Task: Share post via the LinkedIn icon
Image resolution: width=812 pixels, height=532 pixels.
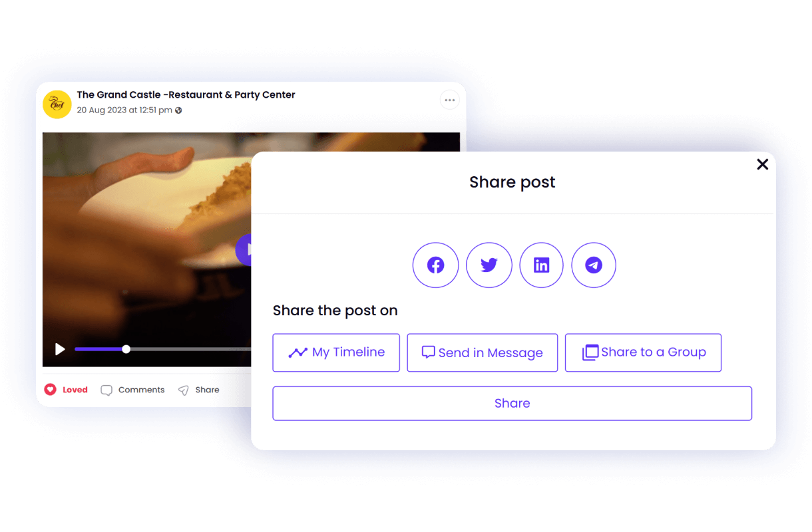Action: 541,265
